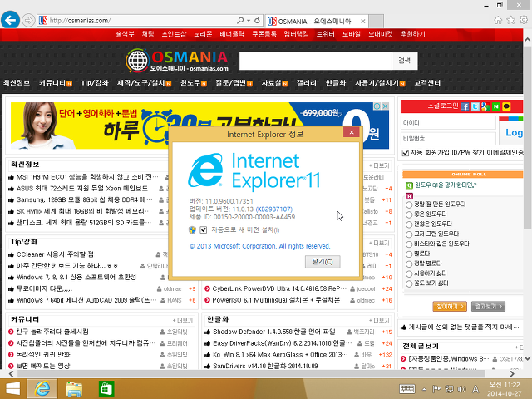Click horizontal scrollbar right arrow
This screenshot has width=532, height=399.
(x=512, y=373)
